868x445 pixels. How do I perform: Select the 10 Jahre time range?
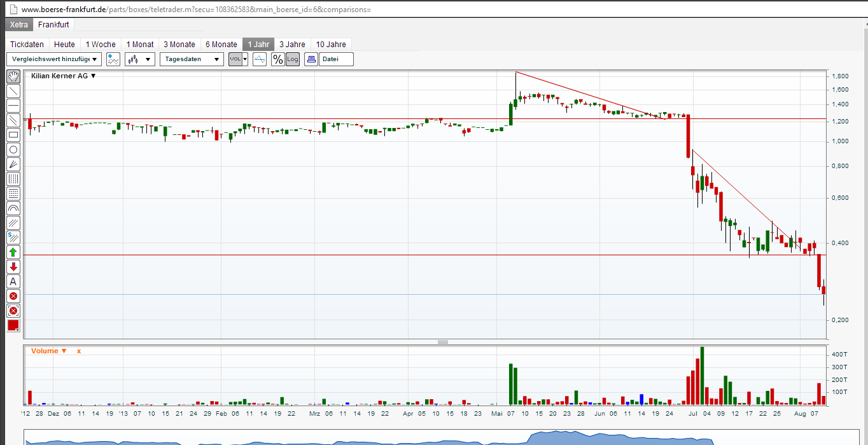331,44
